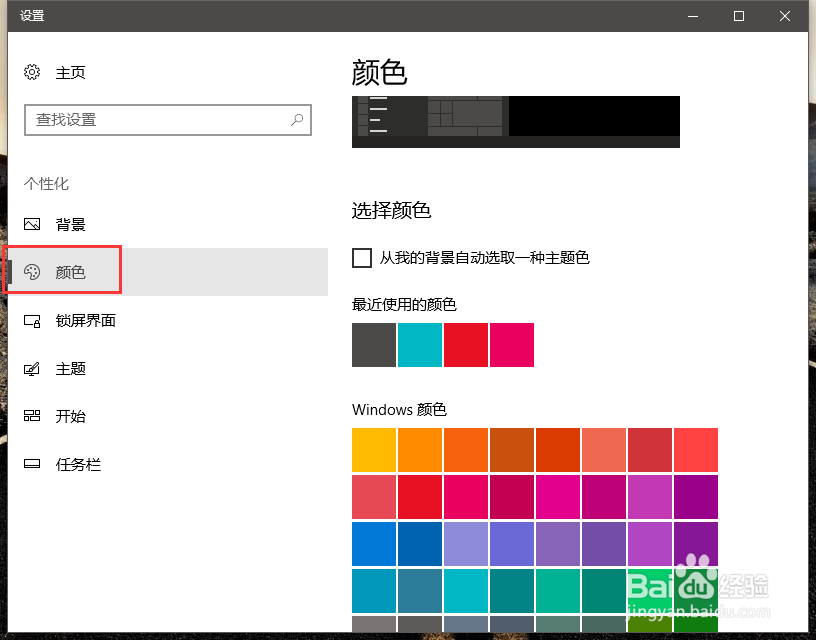
Task: Click the 任务栏 taskbar icon
Action: tap(32, 464)
